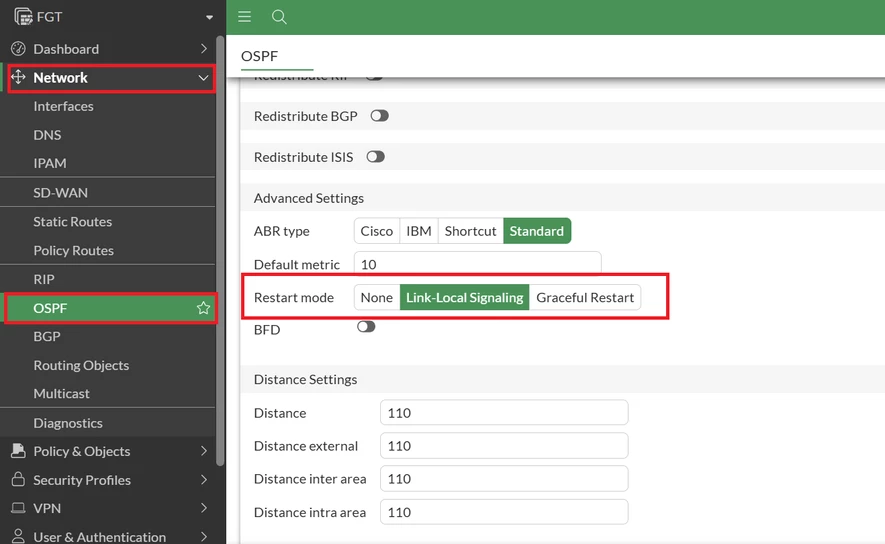Toggle Redistribute ISIS switch

[375, 156]
